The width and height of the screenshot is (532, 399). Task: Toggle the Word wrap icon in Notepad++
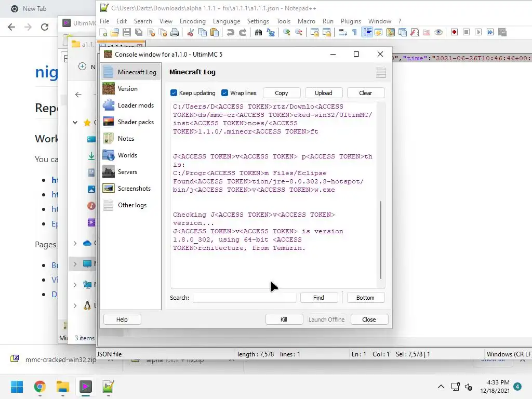343,32
